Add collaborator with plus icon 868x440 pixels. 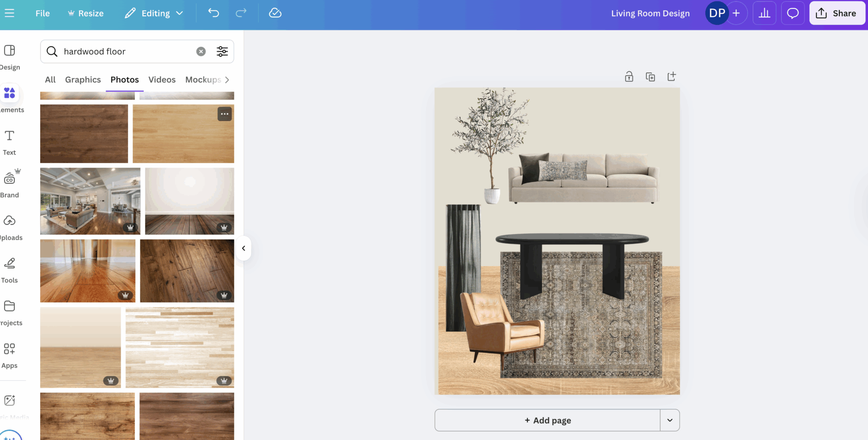[737, 13]
